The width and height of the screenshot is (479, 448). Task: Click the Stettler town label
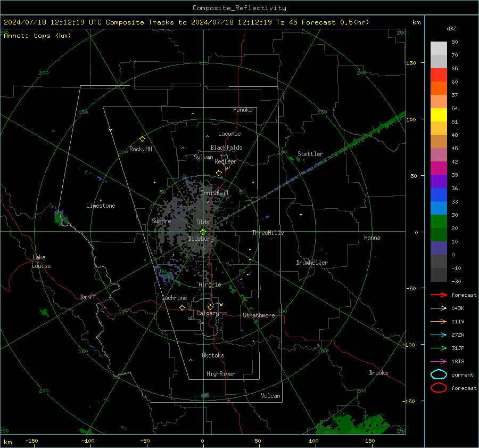[x=310, y=154]
